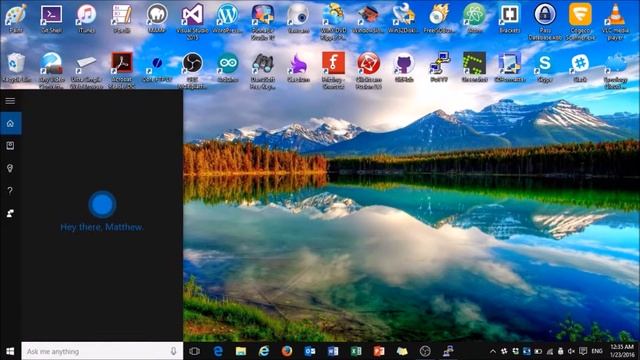This screenshot has width=640, height=360.
Task: Launch Excel from the taskbar
Action: coord(356,351)
